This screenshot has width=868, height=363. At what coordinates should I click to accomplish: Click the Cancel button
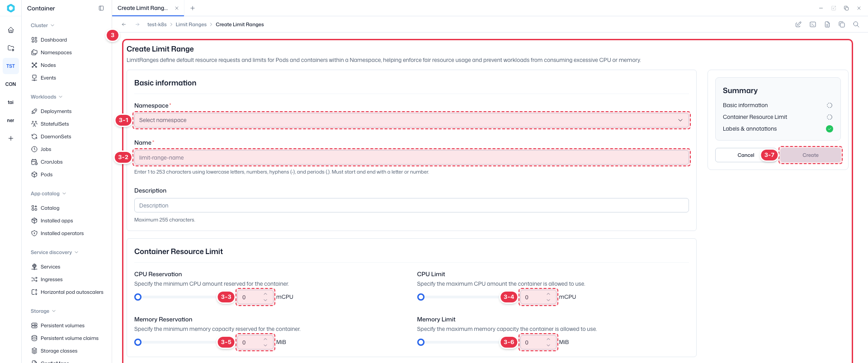tap(746, 155)
